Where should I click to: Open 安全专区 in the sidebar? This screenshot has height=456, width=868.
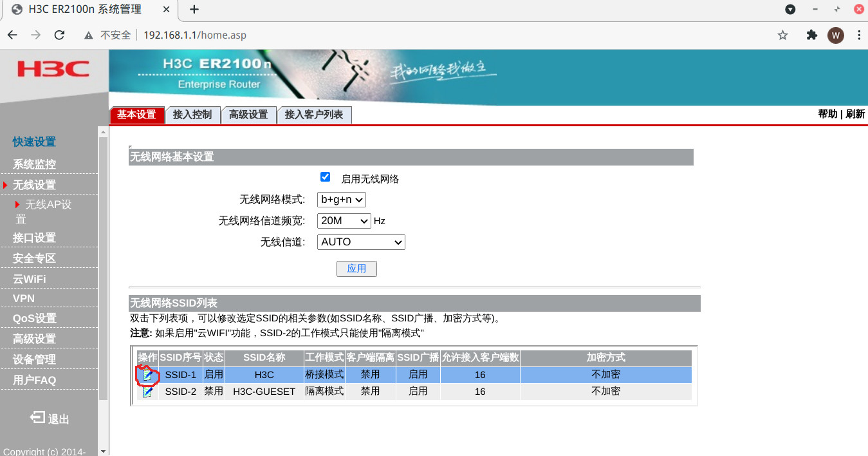point(34,258)
